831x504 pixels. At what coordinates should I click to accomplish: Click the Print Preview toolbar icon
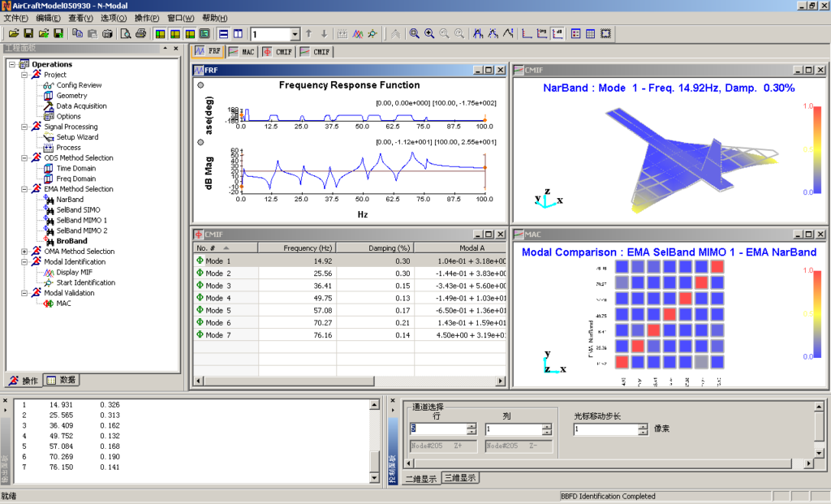coord(126,33)
